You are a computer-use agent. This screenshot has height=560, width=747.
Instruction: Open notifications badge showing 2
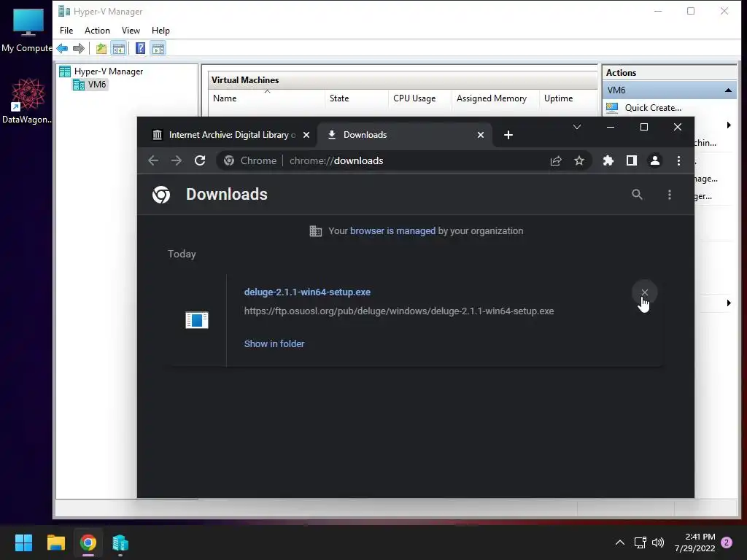[x=727, y=542]
